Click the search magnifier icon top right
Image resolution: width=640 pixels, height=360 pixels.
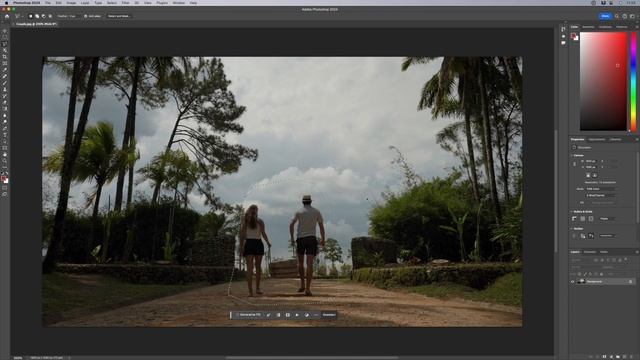click(617, 16)
